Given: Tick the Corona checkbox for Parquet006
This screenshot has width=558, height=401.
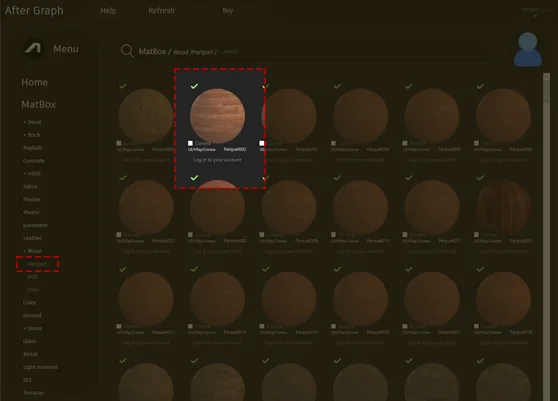Looking at the screenshot, I should click(x=476, y=143).
